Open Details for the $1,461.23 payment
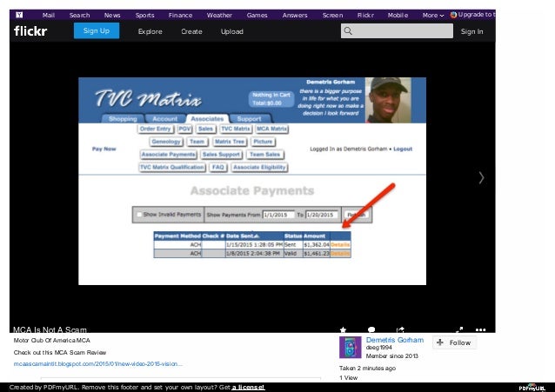 (340, 253)
